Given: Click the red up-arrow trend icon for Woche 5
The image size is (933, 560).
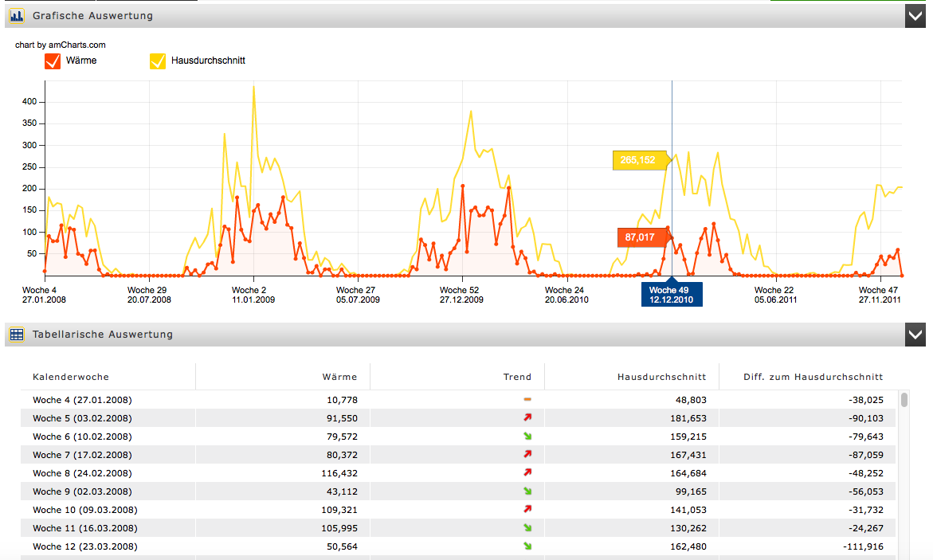Looking at the screenshot, I should click(x=527, y=417).
